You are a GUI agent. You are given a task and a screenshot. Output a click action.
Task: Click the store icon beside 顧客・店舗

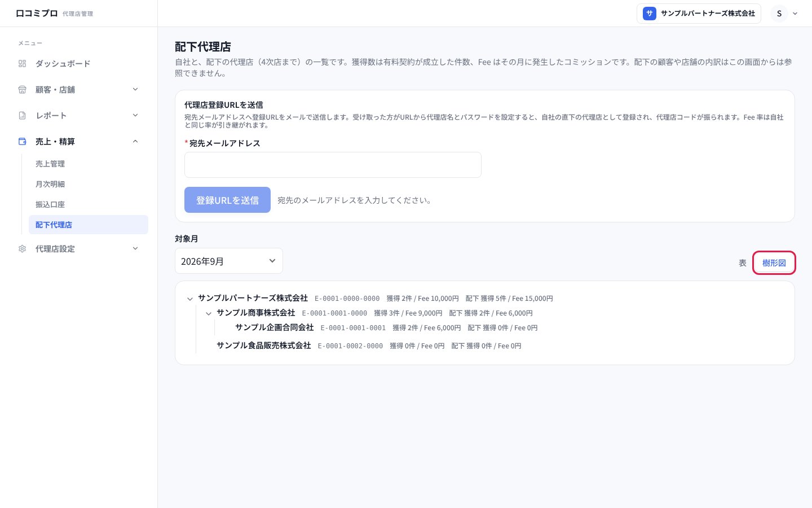pyautogui.click(x=23, y=90)
